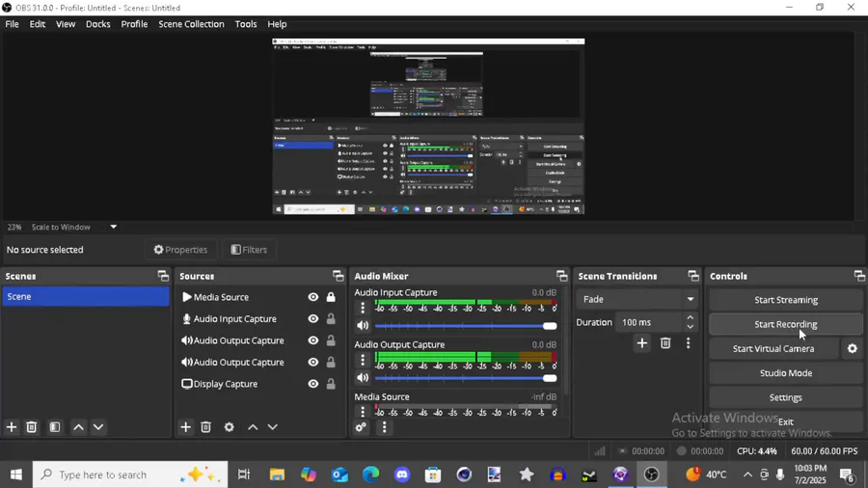Adjust Audio Output Capture volume slider
Viewport: 868px width, 488px height.
(466, 378)
